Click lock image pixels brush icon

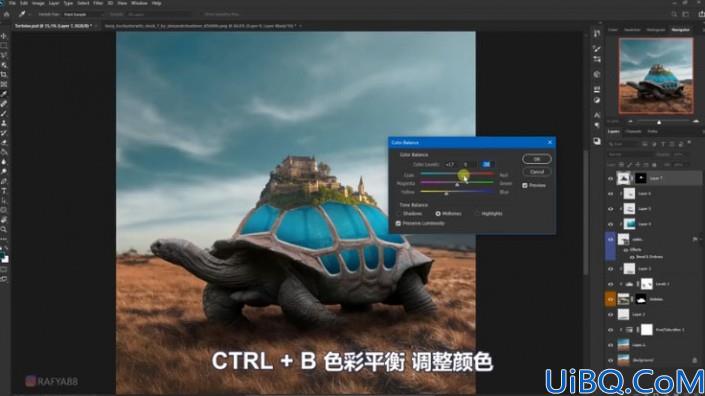(x=629, y=165)
